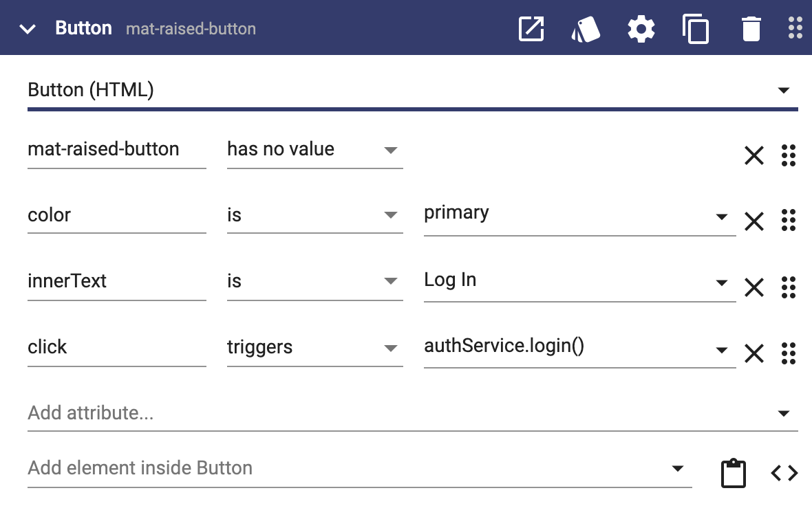This screenshot has height=506, width=812.
Task: Open the Button (HTML) type dropdown
Action: click(x=413, y=91)
